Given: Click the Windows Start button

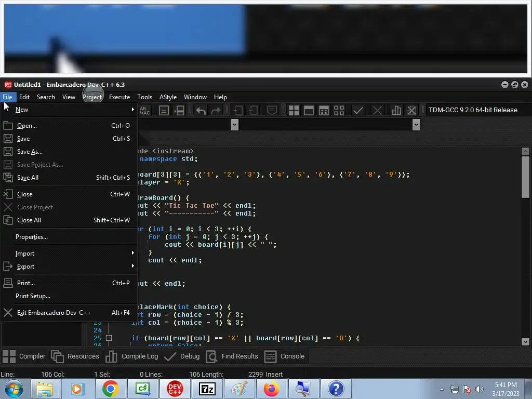Looking at the screenshot, I should [x=14, y=389].
